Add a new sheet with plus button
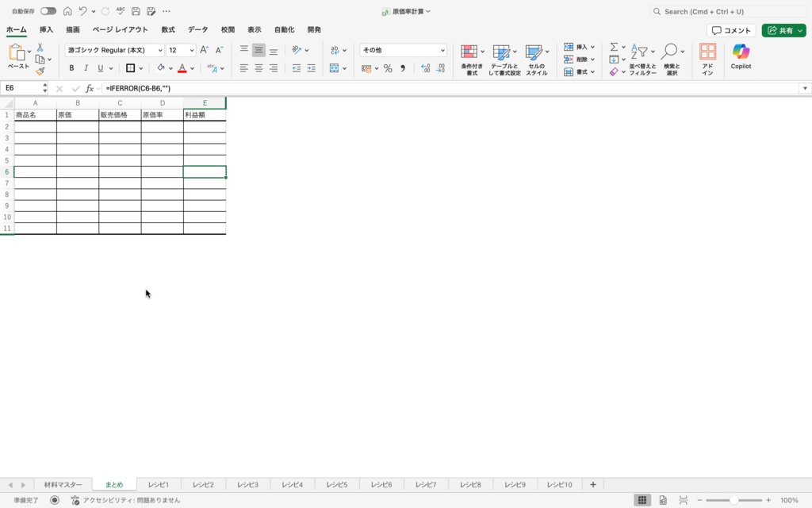Image resolution: width=812 pixels, height=508 pixels. click(x=593, y=485)
